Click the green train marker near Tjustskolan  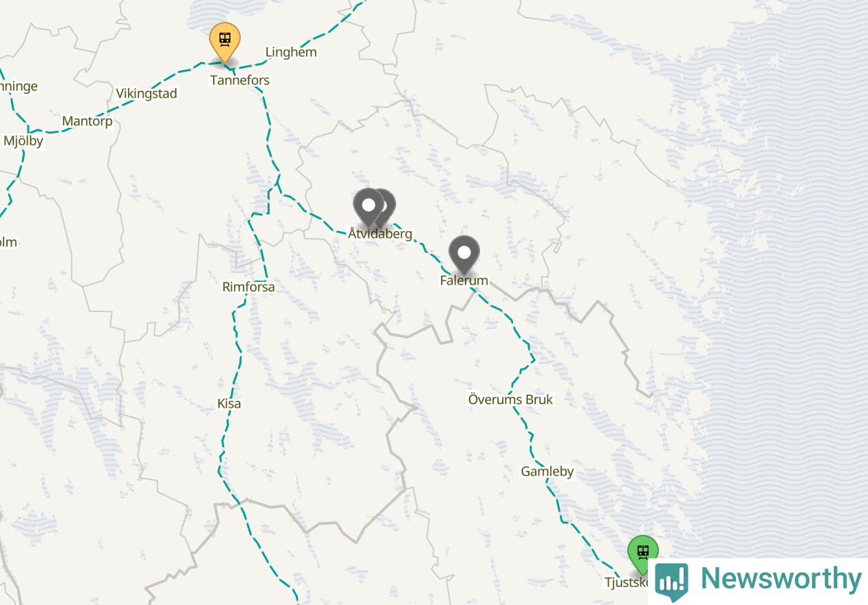click(x=642, y=553)
